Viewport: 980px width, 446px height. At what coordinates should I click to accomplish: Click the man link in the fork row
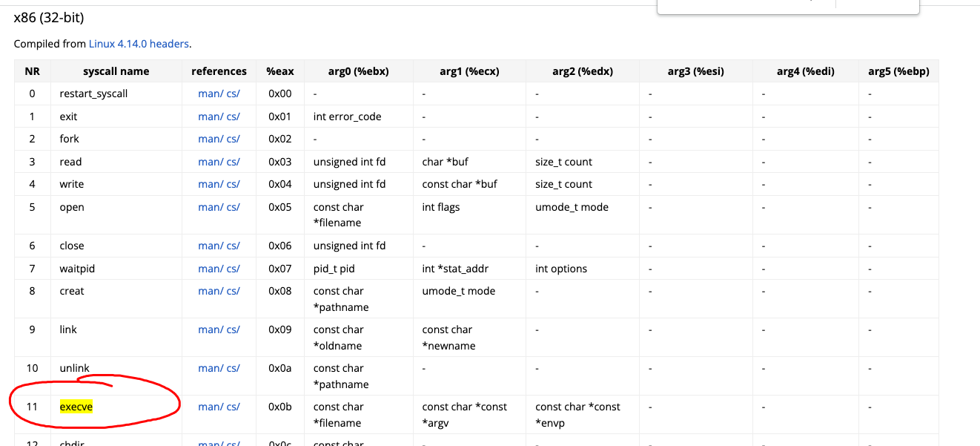(210, 139)
